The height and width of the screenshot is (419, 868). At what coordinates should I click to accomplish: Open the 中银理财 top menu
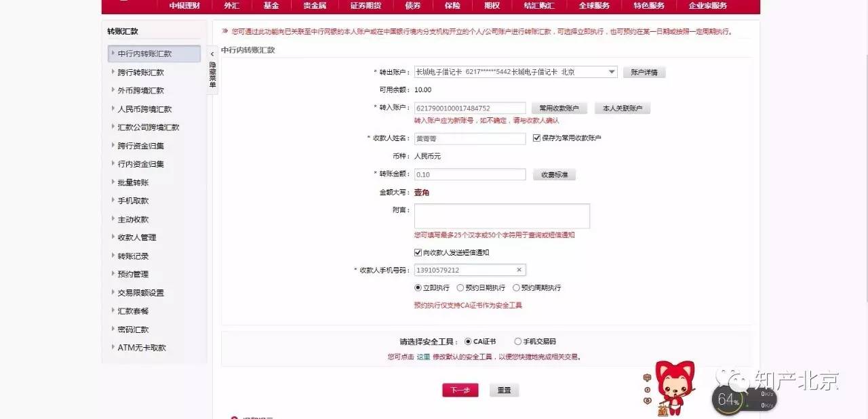tap(185, 5)
